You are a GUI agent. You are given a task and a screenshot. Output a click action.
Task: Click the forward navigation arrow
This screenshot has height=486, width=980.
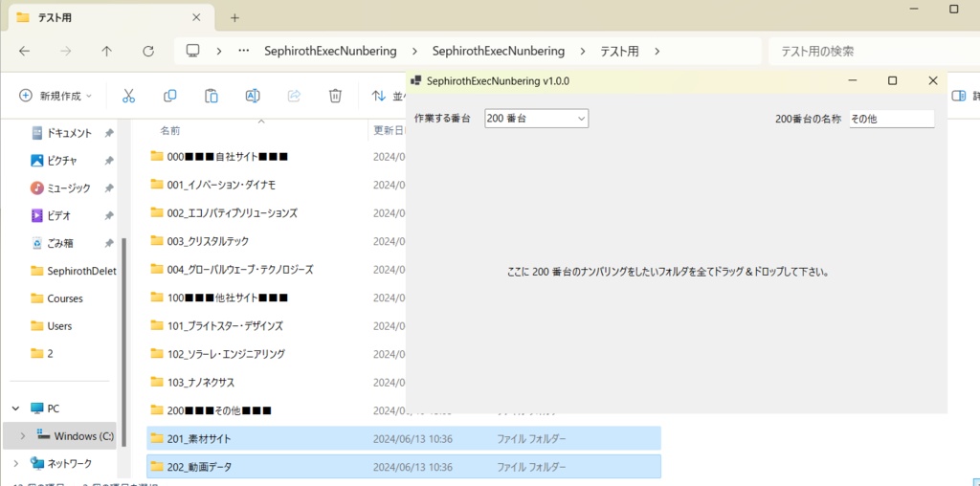point(66,52)
